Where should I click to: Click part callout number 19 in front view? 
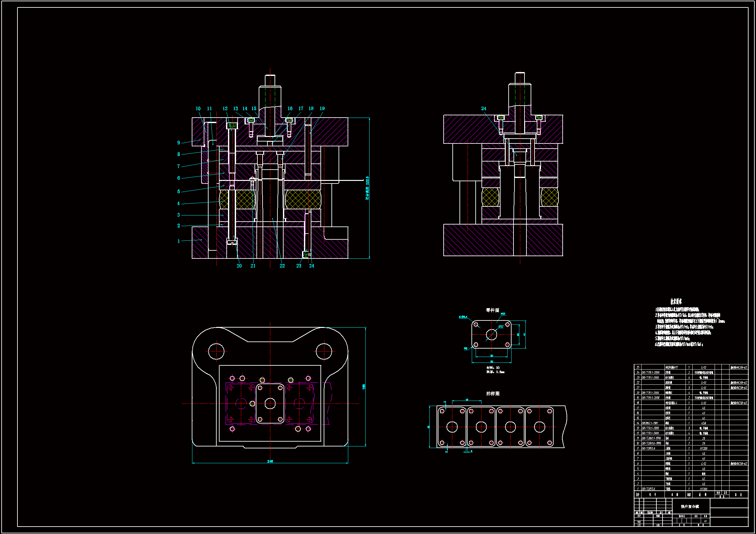[x=322, y=109]
